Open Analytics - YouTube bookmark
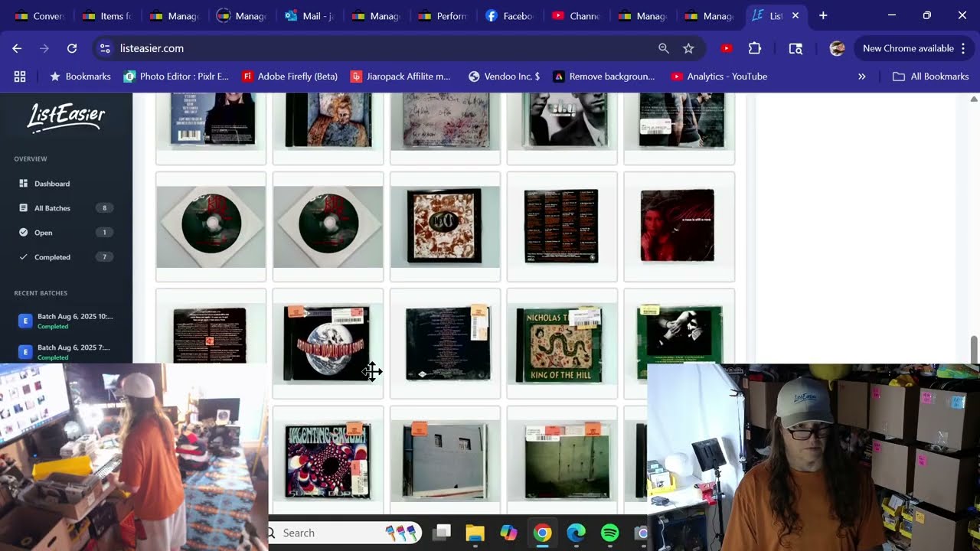Viewport: 980px width, 551px height. pyautogui.click(x=719, y=77)
